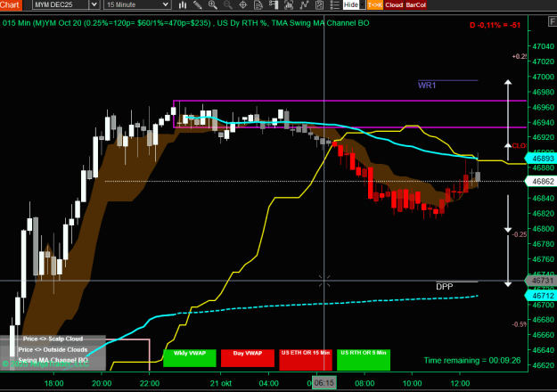Click the 22:00 time axis label
Image resolution: width=557 pixels, height=392 pixels.
pos(150,383)
